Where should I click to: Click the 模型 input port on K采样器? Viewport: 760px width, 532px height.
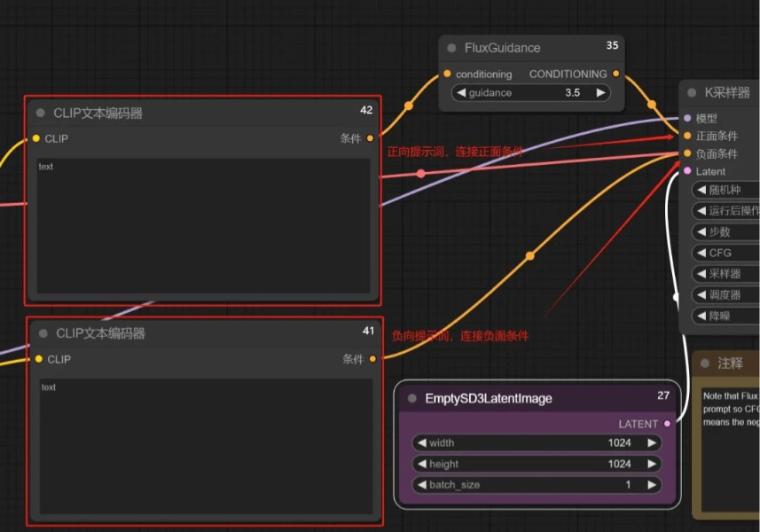[x=687, y=118]
